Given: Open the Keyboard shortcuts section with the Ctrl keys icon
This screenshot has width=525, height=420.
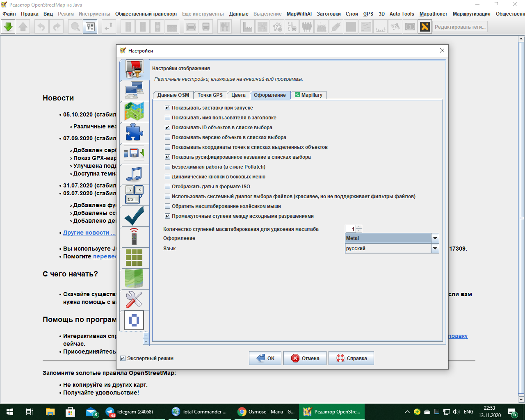Looking at the screenshot, I should point(134,195).
